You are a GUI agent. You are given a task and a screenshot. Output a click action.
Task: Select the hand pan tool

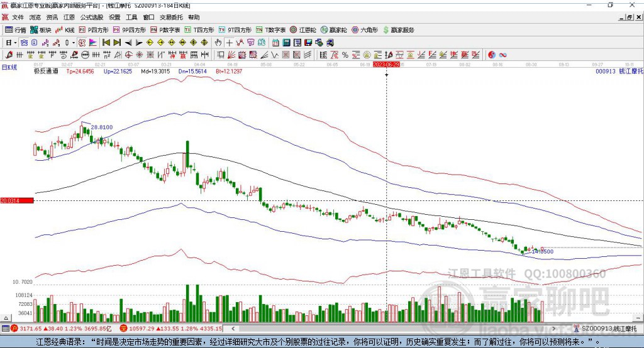click(218, 43)
